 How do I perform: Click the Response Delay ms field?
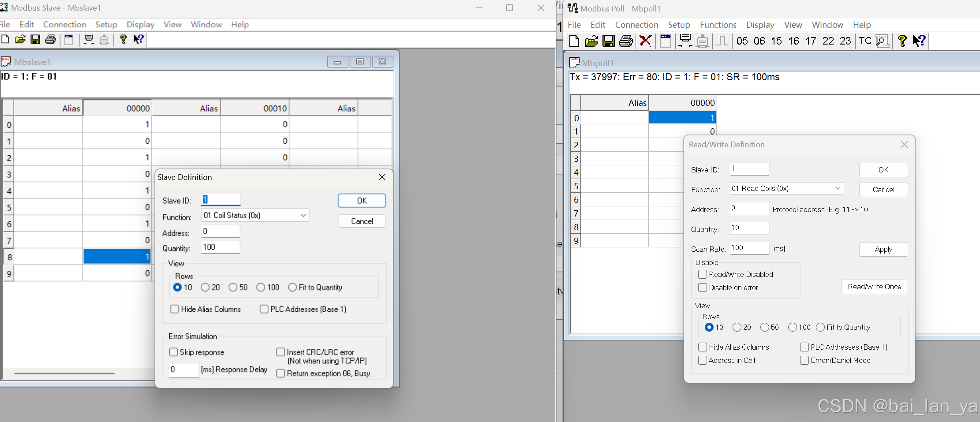coord(183,370)
